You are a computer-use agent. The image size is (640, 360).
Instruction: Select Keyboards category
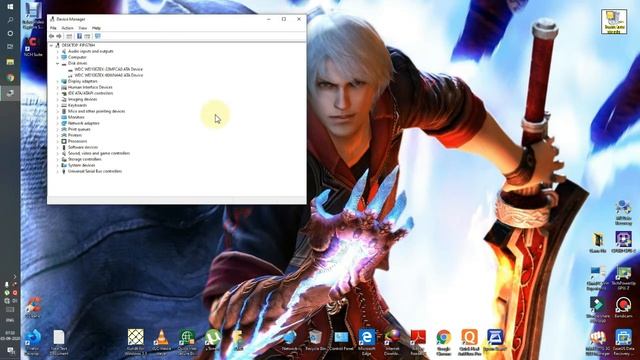(x=77, y=105)
